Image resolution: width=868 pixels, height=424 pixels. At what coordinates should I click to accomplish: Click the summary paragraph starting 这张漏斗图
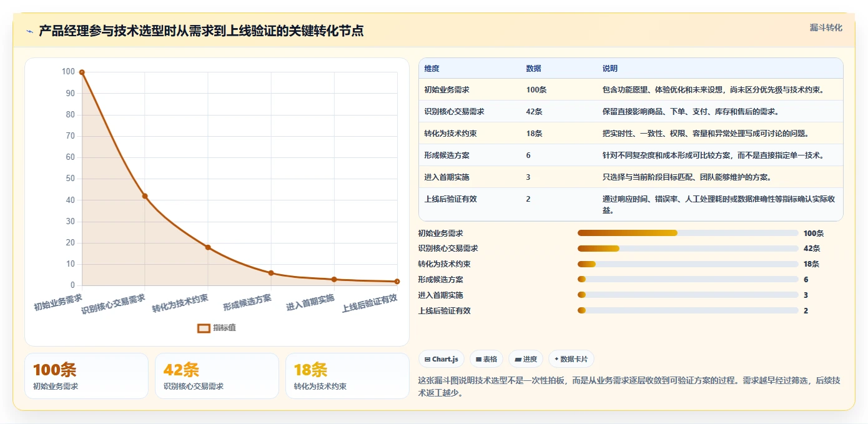pyautogui.click(x=630, y=386)
